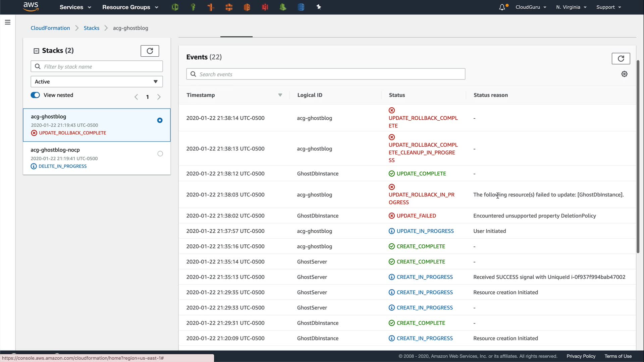Refresh the Events table
Image resolution: width=644 pixels, height=362 pixels.
tap(621, 58)
